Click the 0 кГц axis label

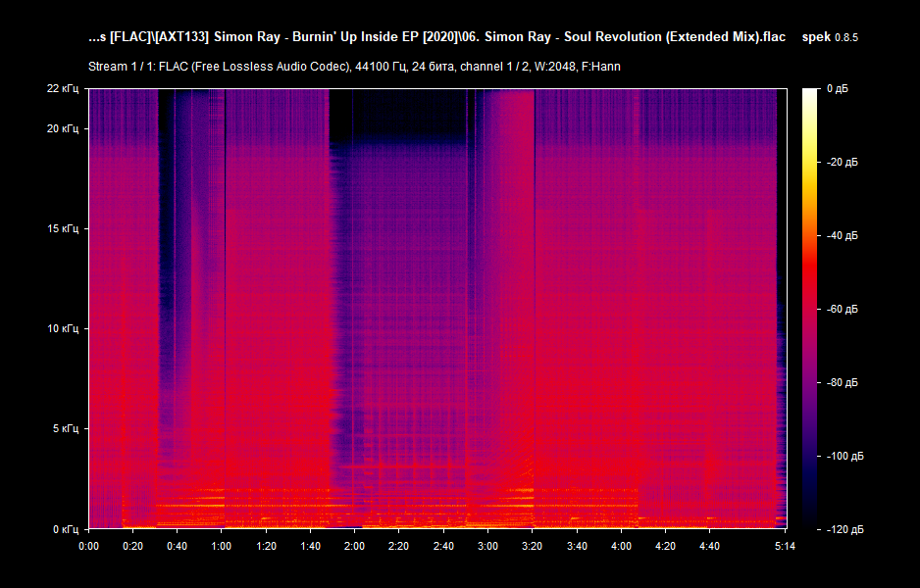pyautogui.click(x=65, y=527)
